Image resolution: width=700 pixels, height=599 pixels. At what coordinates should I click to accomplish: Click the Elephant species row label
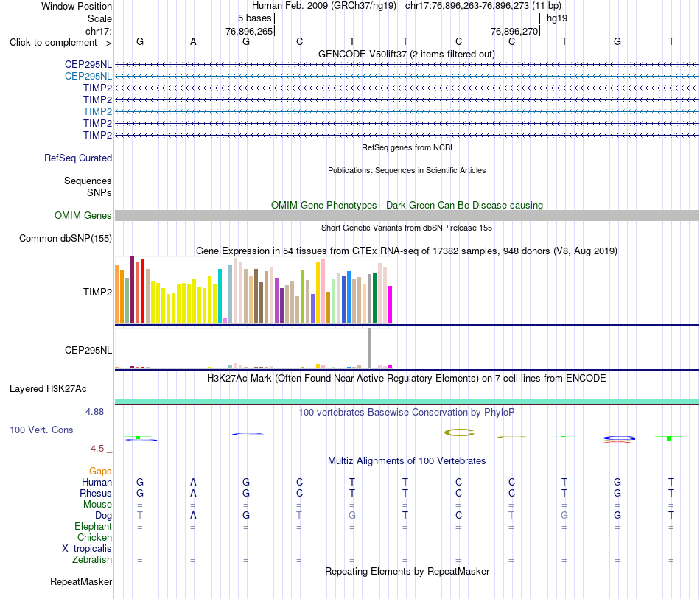(x=94, y=526)
